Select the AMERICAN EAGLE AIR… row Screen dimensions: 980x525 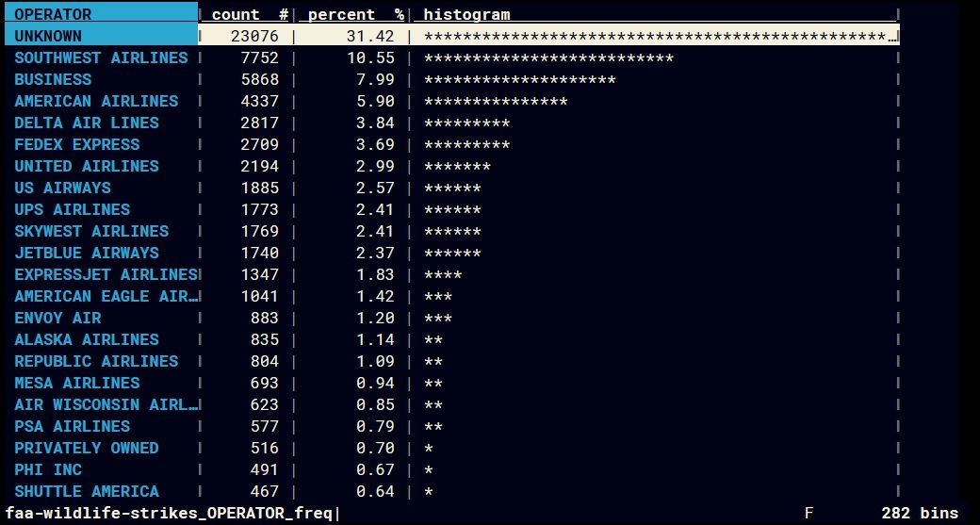point(452,296)
